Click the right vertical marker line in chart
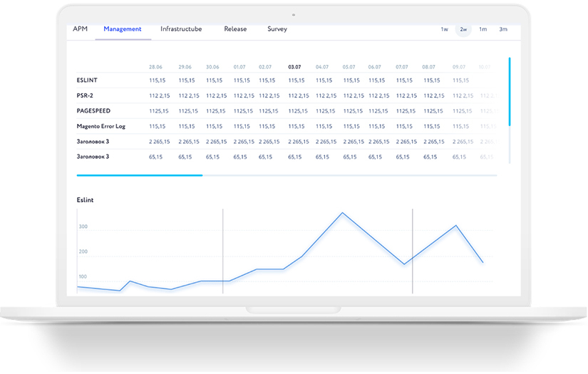Image resolution: width=588 pixels, height=374 pixels. pos(413,251)
